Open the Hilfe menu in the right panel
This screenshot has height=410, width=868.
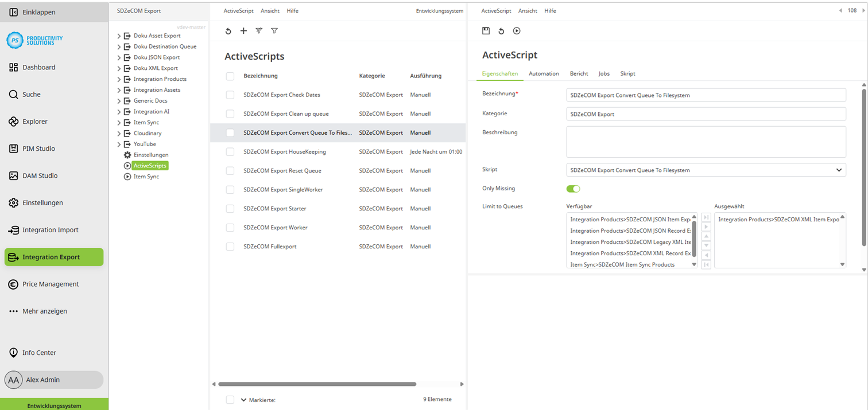tap(550, 10)
